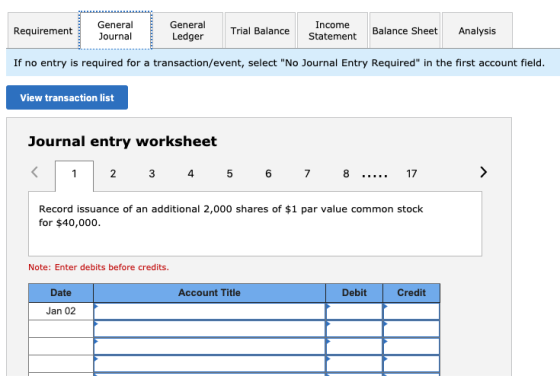Image resolution: width=560 pixels, height=379 pixels.
Task: Click the Credit column header
Action: pos(411,293)
